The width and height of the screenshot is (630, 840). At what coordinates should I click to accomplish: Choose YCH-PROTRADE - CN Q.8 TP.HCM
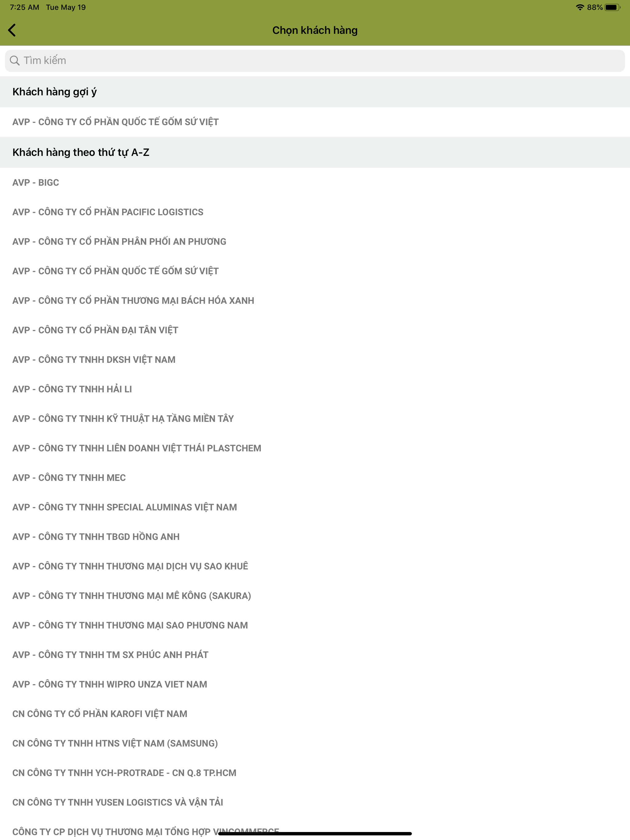[x=315, y=773]
